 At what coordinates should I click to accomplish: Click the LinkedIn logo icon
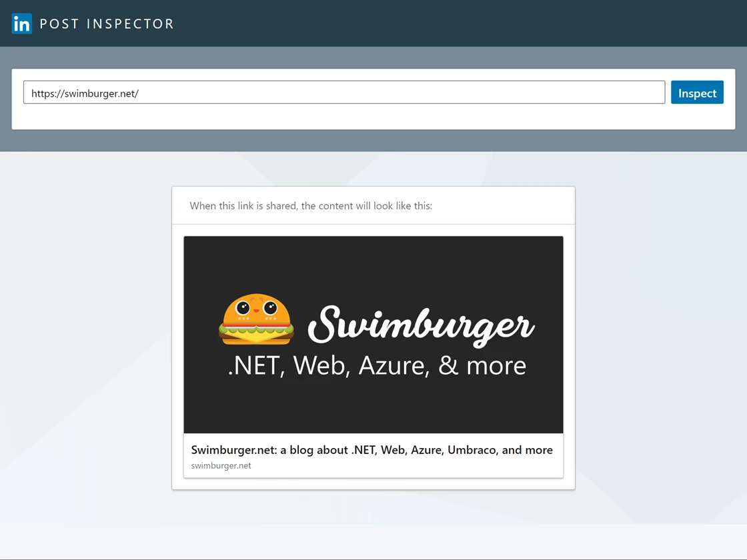click(21, 24)
